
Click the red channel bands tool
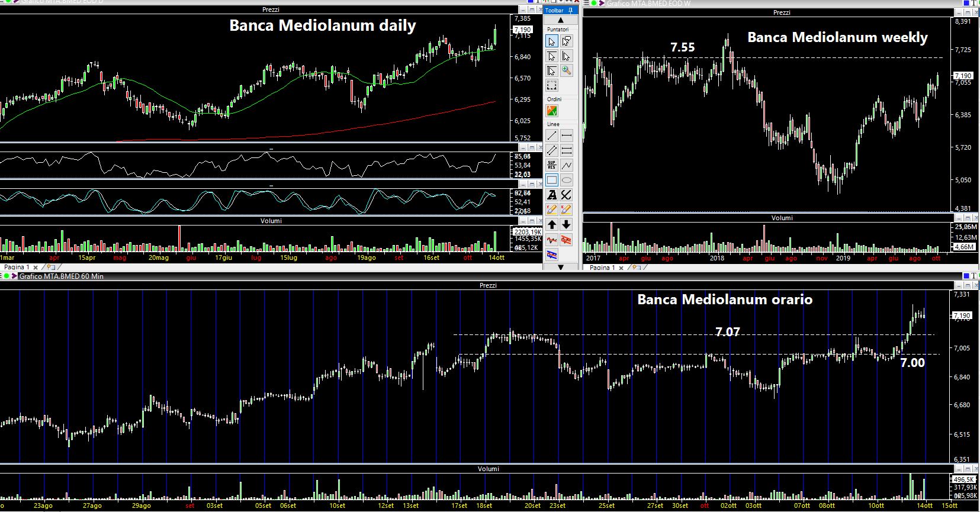(567, 240)
